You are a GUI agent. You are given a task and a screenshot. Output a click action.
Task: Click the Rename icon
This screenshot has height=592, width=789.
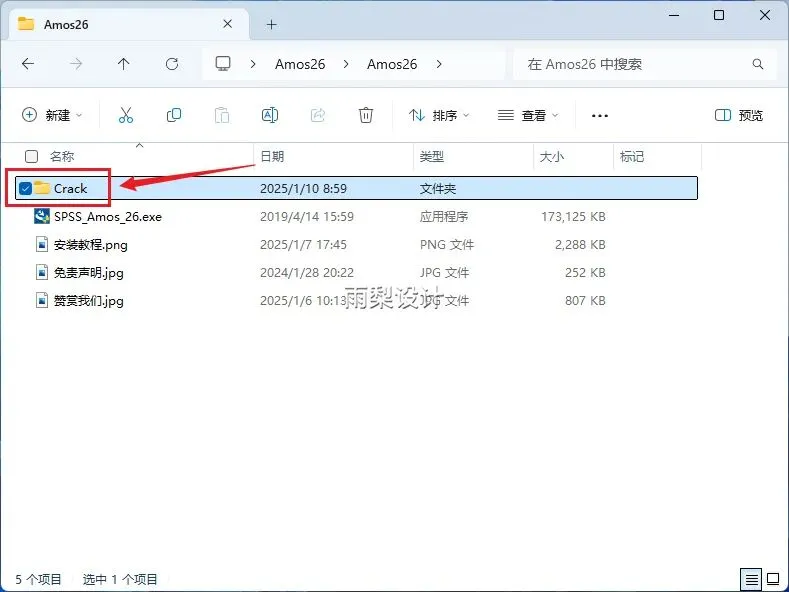pos(270,115)
